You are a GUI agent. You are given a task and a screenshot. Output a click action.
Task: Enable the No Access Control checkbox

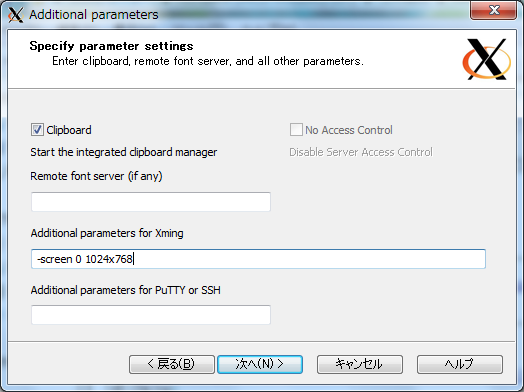pyautogui.click(x=296, y=130)
